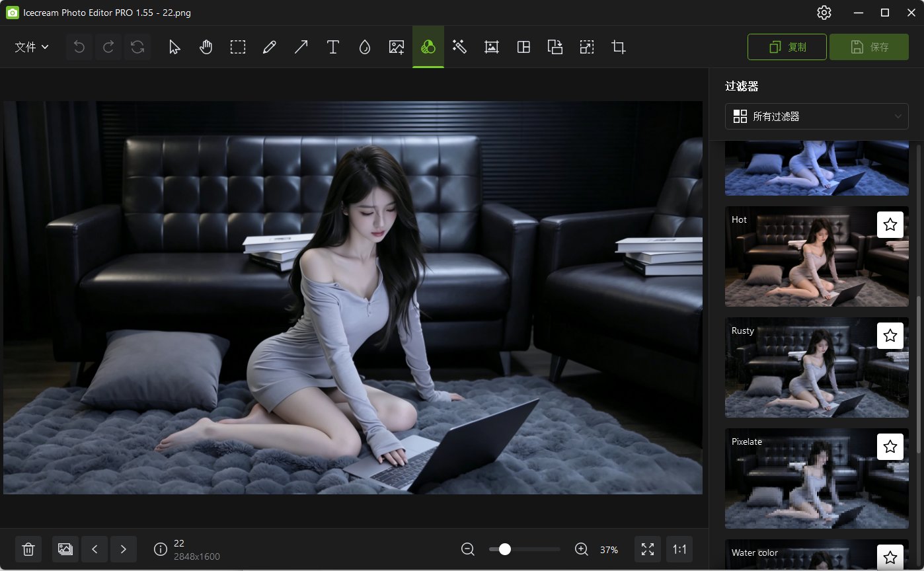Open the resize image tool

(x=587, y=47)
